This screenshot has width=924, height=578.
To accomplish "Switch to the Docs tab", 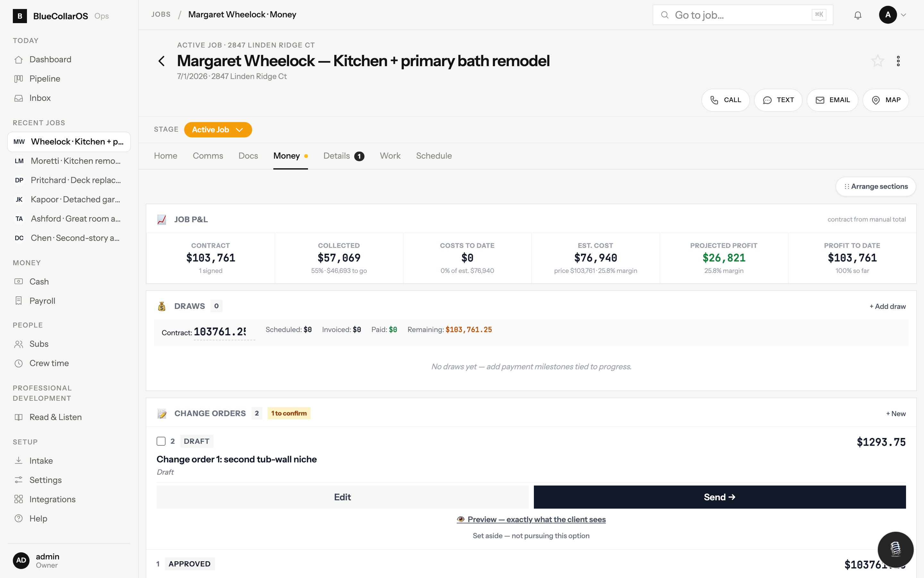I will point(248,156).
